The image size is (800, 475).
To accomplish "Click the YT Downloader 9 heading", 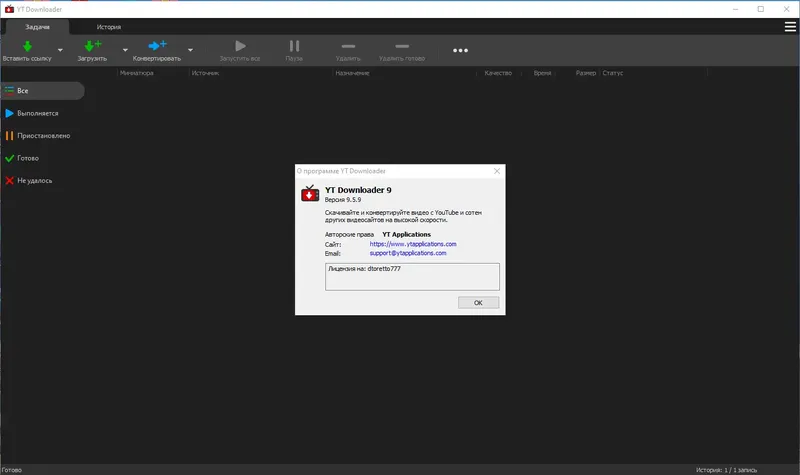I will (x=358, y=190).
